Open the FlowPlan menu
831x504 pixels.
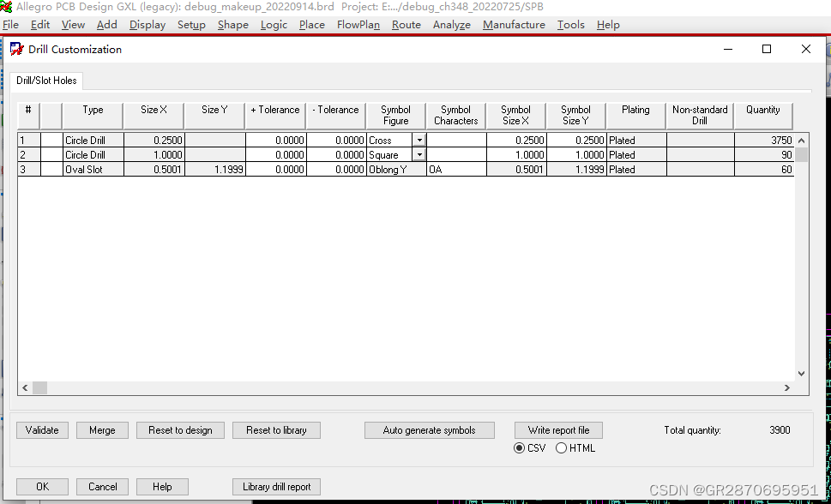click(x=358, y=25)
